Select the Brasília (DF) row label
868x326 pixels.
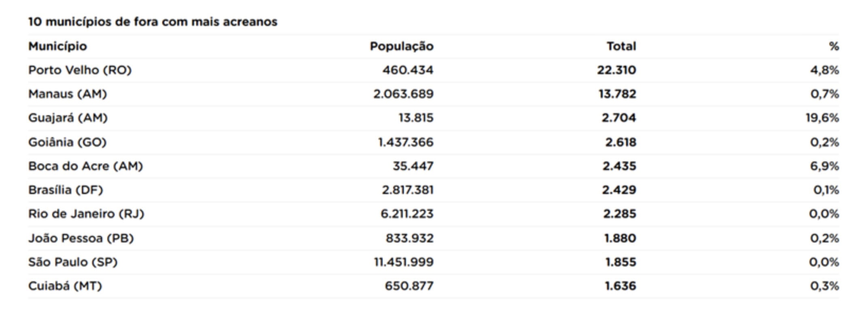pos(66,190)
